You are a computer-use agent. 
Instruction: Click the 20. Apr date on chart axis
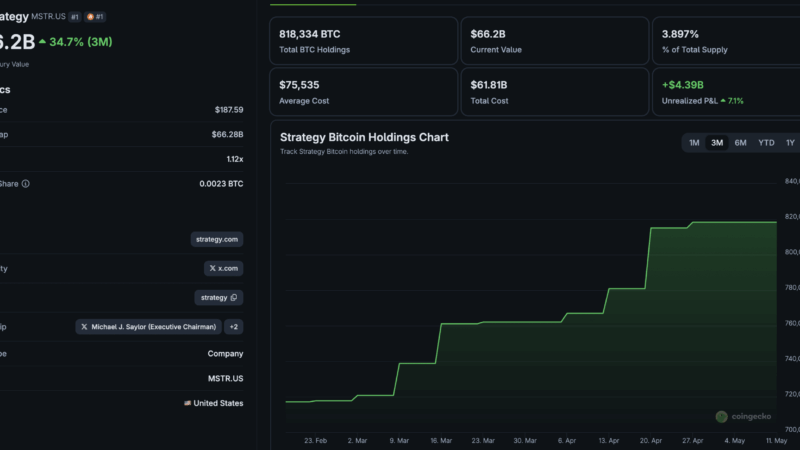pos(651,440)
